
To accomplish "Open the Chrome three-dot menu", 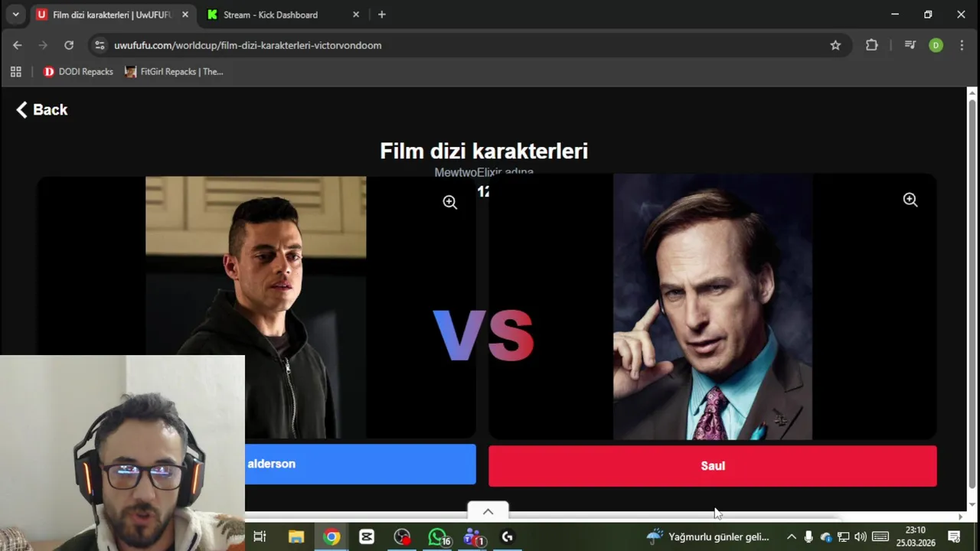I will (962, 45).
